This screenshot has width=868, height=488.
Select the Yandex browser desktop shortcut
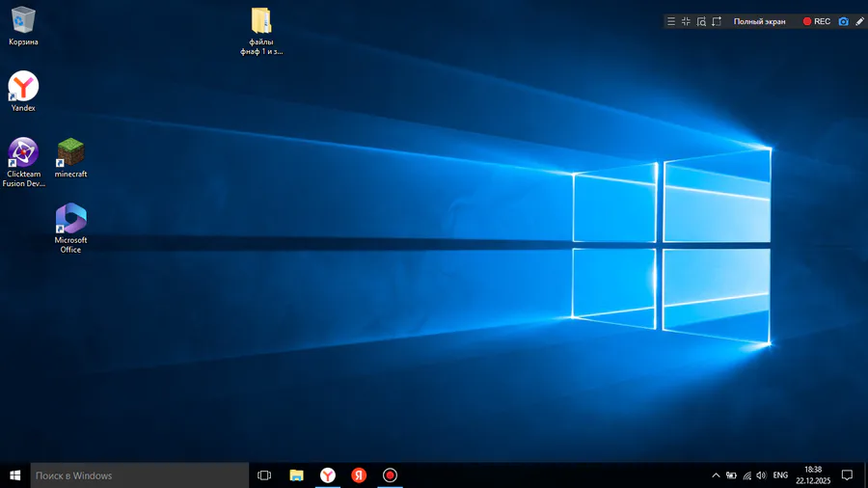tap(23, 92)
